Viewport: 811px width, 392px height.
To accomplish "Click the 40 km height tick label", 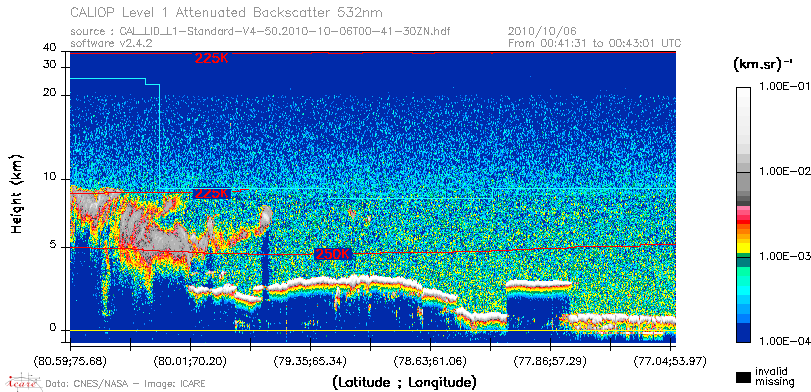I will [50, 48].
